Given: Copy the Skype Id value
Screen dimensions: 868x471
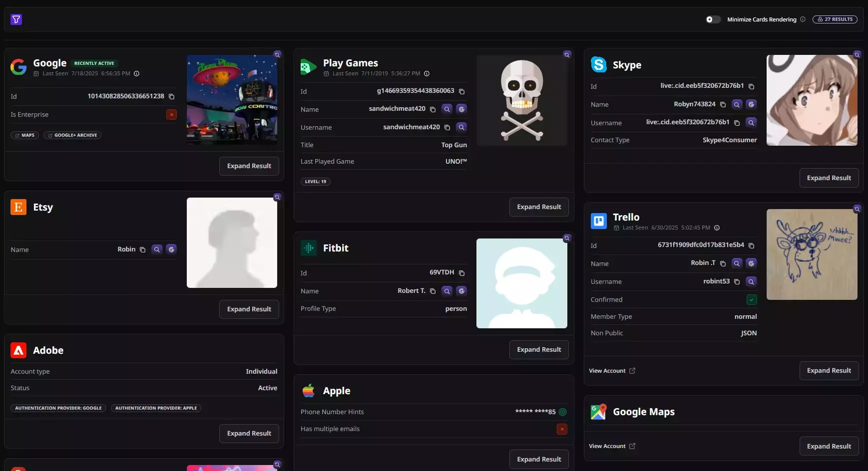Looking at the screenshot, I should tap(751, 86).
